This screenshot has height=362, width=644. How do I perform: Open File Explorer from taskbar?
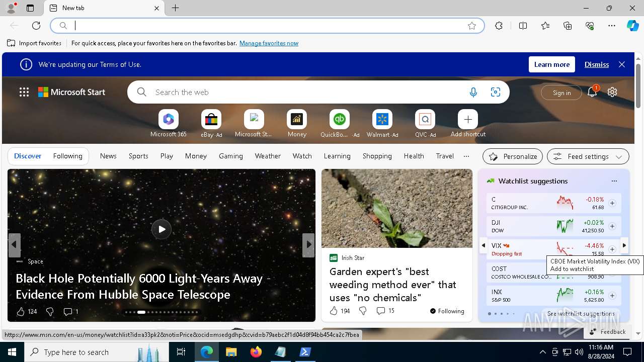231,352
